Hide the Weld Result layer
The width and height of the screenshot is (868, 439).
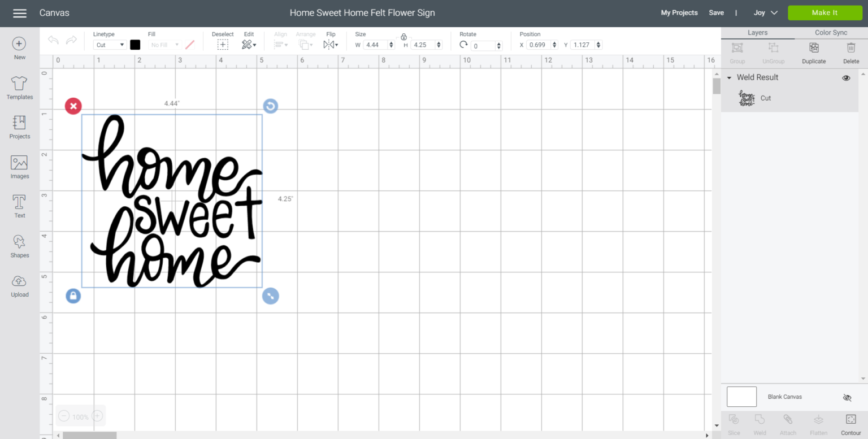click(846, 78)
